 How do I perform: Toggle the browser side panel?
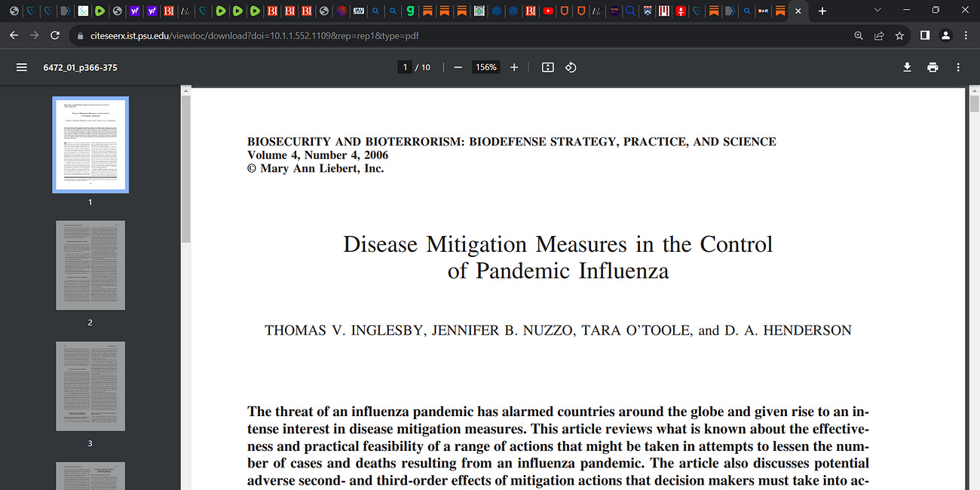click(x=924, y=35)
